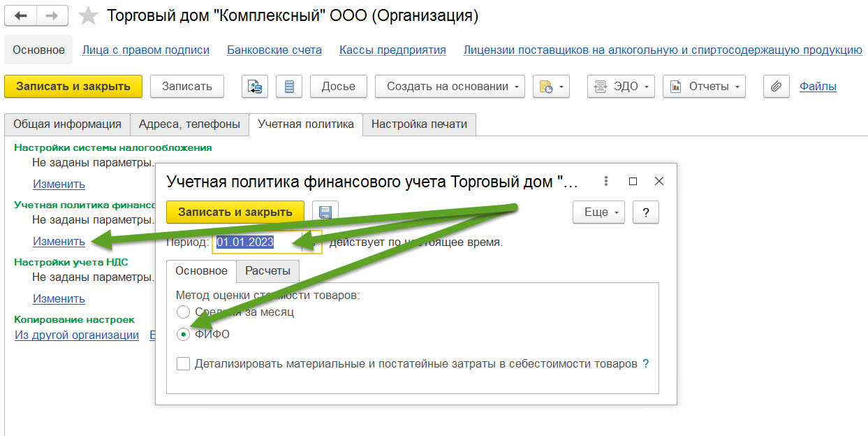The image size is (868, 436).
Task: Click the document exchange icon next to Записать
Action: coord(255,87)
